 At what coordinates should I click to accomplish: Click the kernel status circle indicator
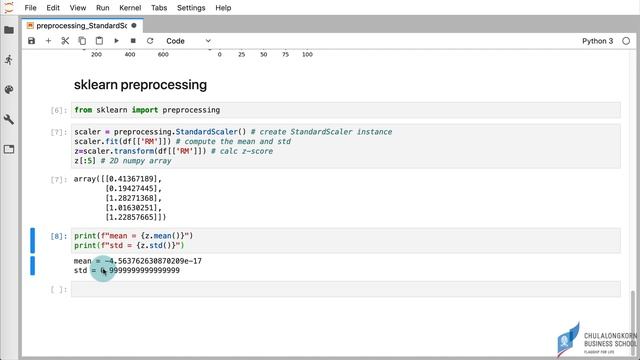point(626,41)
